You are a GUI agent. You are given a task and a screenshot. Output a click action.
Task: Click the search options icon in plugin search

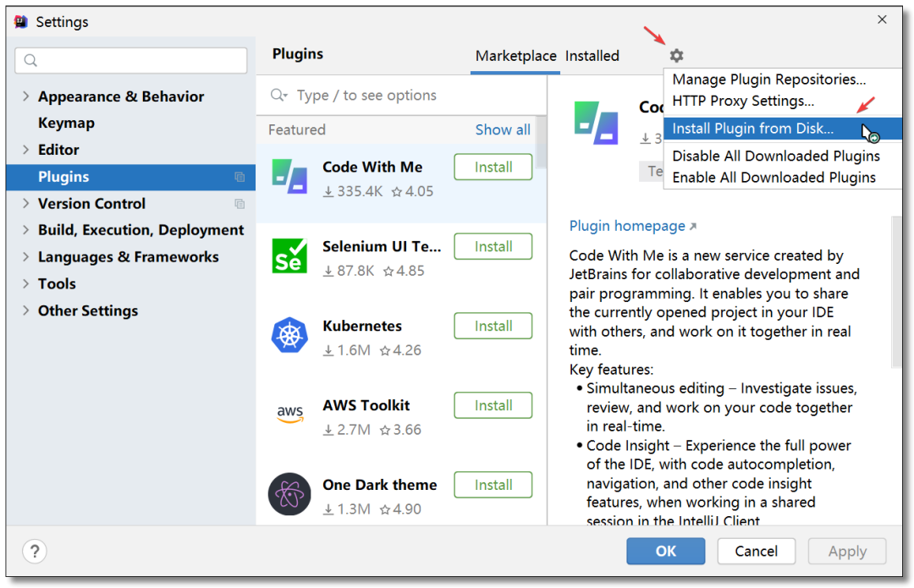pos(278,95)
